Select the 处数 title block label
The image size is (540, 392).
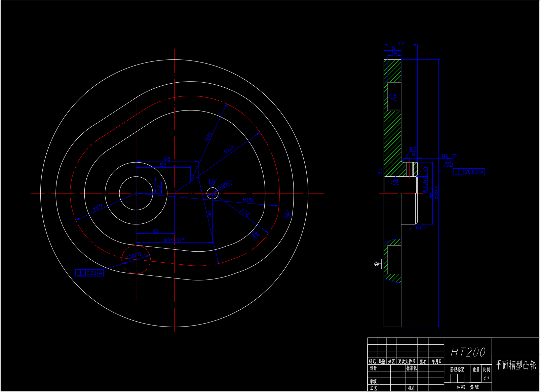(x=382, y=361)
